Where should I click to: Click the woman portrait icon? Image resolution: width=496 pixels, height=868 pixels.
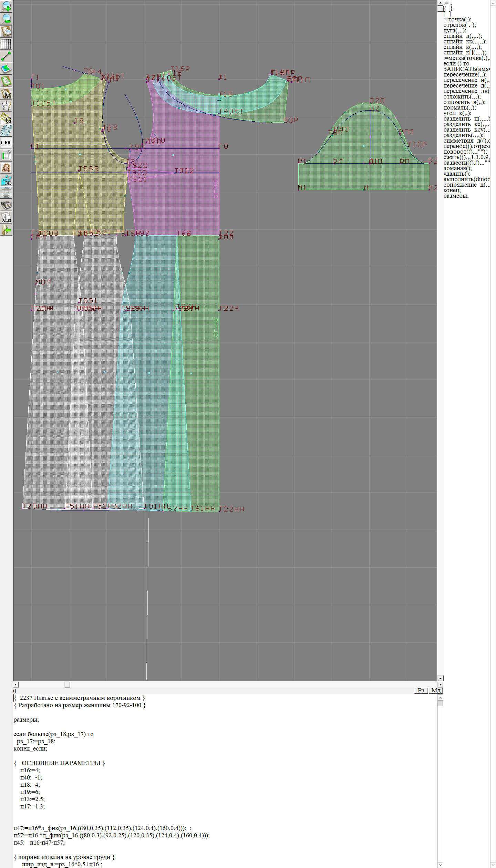pyautogui.click(x=6, y=168)
